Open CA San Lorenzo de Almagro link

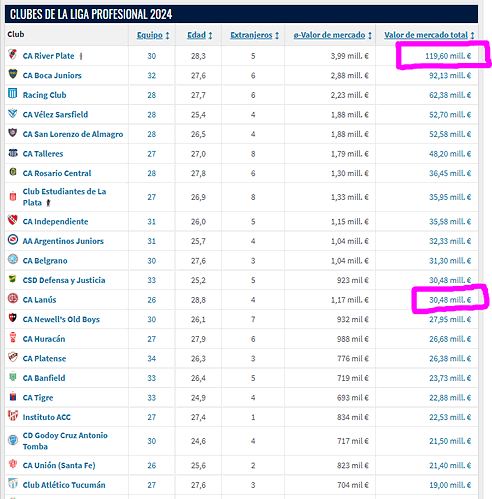(73, 134)
